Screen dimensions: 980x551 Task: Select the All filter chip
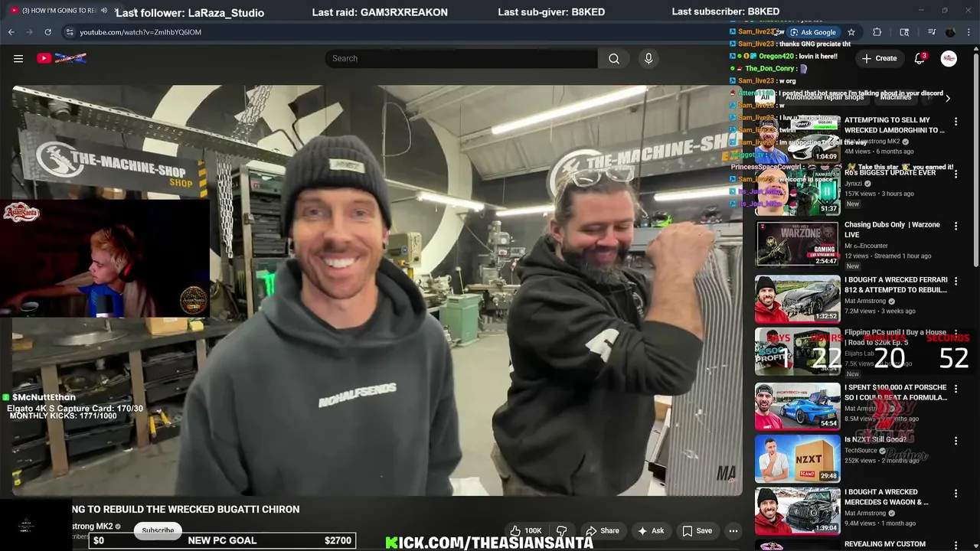[x=765, y=97]
